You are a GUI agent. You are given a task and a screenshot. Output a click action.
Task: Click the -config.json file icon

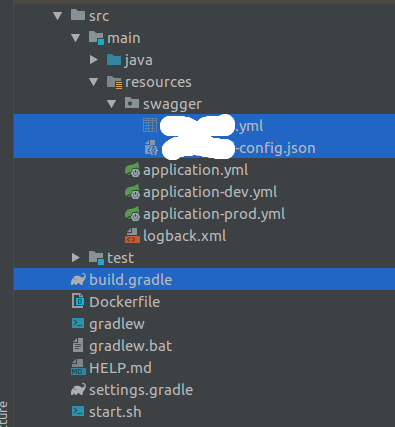[x=151, y=148]
